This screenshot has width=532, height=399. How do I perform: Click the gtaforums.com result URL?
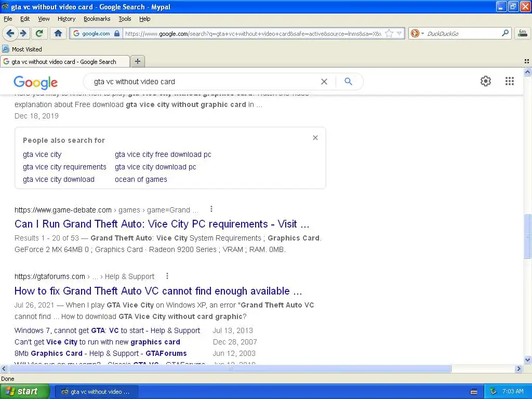click(x=85, y=276)
